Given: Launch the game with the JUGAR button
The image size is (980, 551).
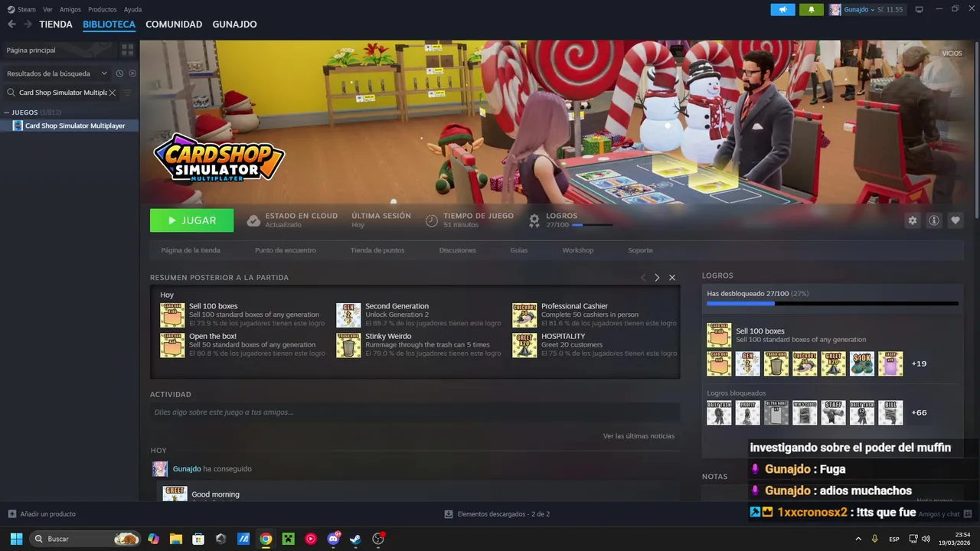Looking at the screenshot, I should pyautogui.click(x=192, y=220).
